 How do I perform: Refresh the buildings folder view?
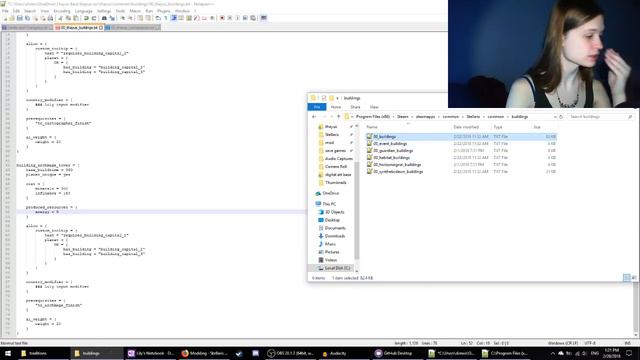pyautogui.click(x=561, y=117)
